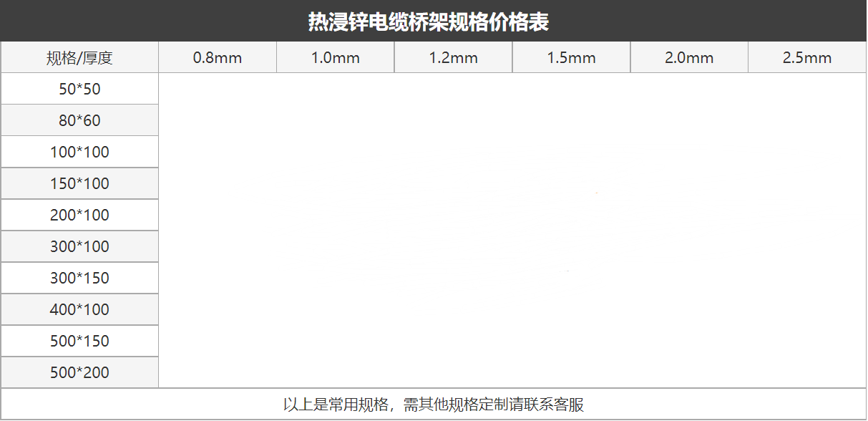This screenshot has height=421, width=868.
Task: Click the 500*200 row label
Action: 79,372
